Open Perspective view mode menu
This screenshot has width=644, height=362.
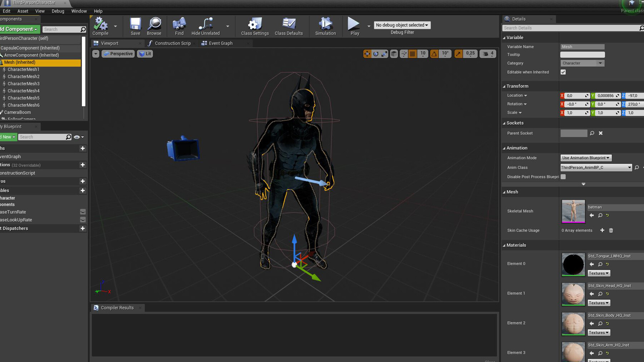118,54
